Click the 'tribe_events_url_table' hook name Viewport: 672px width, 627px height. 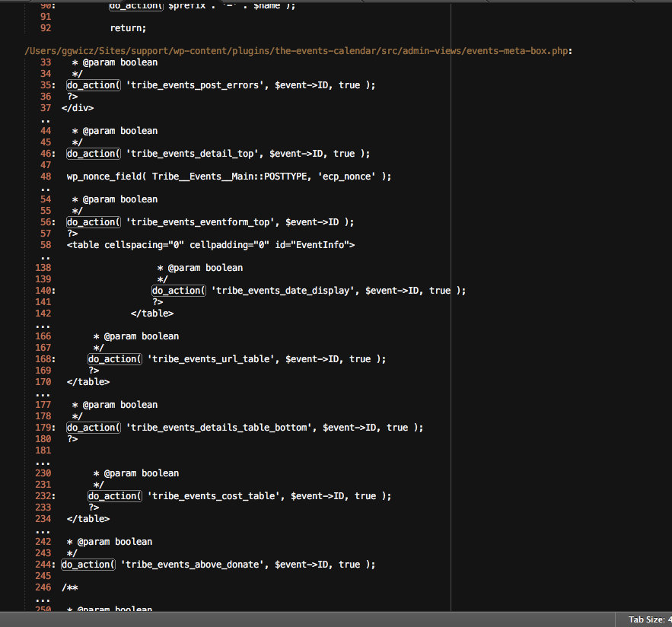pyautogui.click(x=210, y=359)
